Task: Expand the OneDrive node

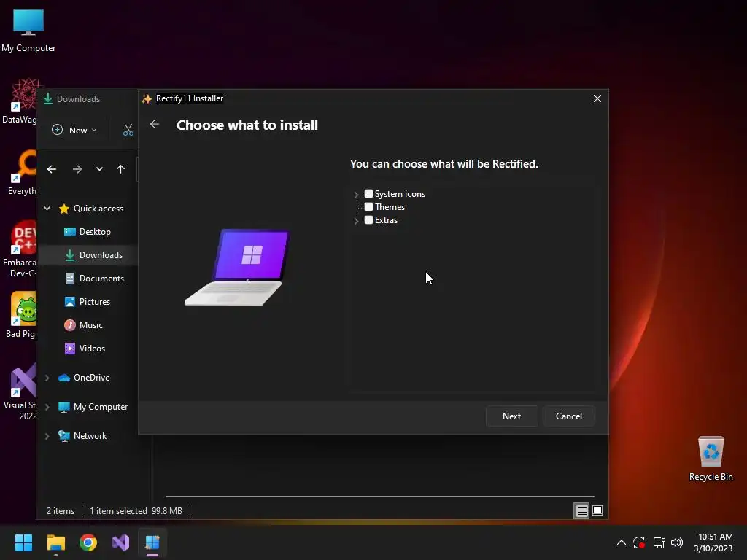Action: point(47,378)
